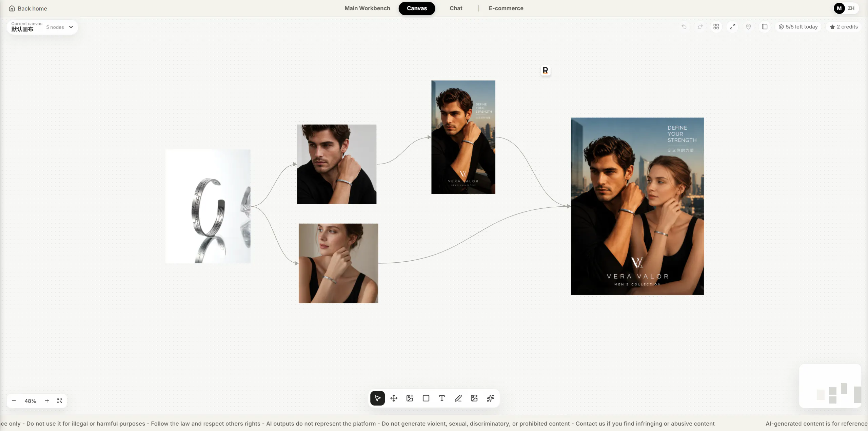Click the M profile avatar

(839, 8)
